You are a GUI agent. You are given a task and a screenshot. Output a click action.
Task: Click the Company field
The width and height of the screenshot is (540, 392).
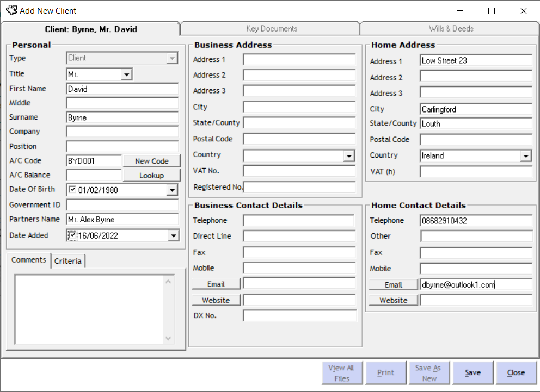tap(122, 132)
